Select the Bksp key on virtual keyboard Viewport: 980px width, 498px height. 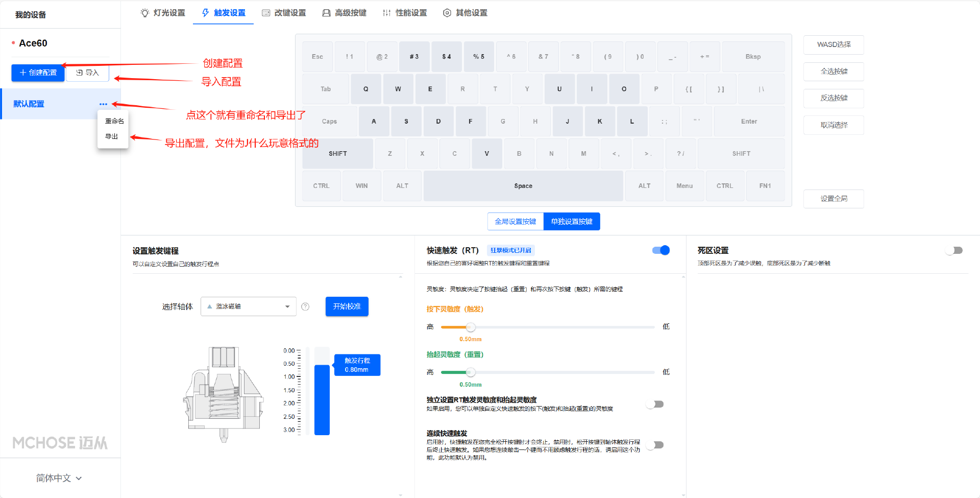[753, 57]
